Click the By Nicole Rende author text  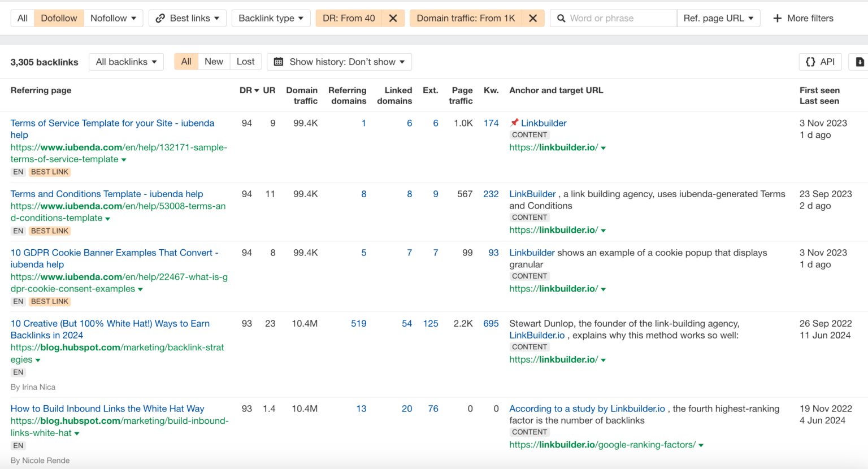40,461
